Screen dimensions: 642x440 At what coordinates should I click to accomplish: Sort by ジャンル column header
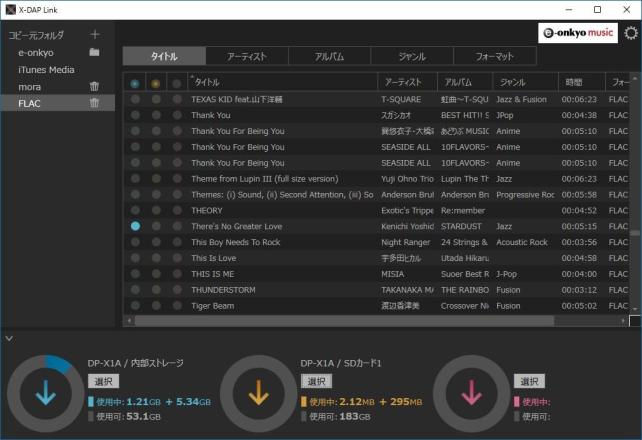[524, 82]
